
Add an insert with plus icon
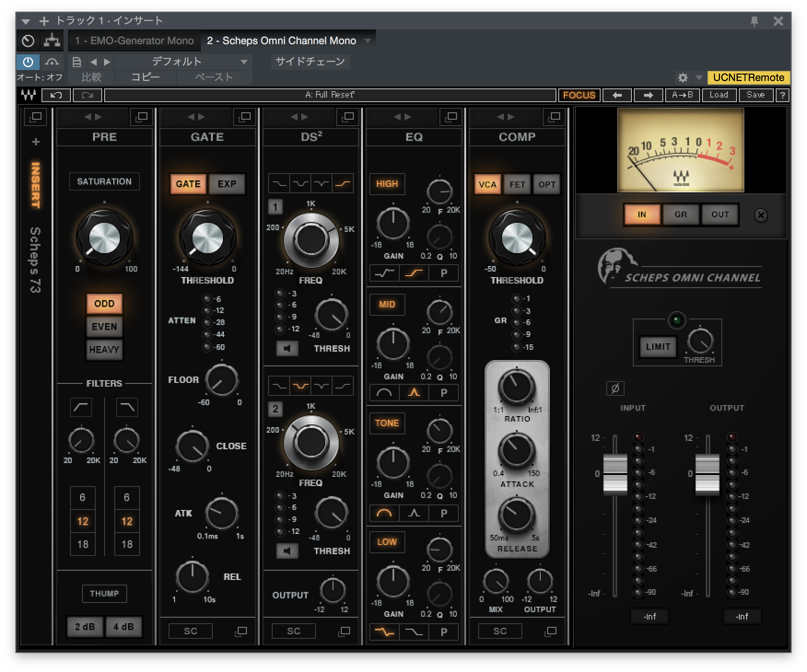click(35, 142)
